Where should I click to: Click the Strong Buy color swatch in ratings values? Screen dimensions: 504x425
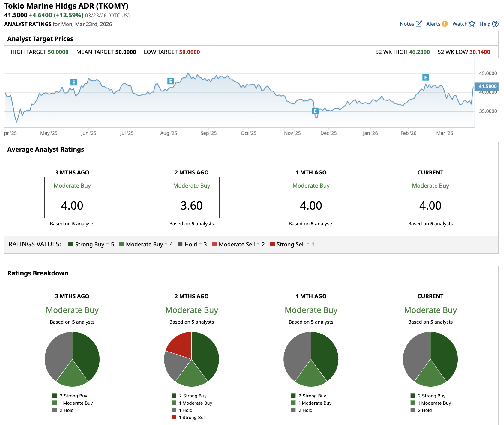pos(71,244)
